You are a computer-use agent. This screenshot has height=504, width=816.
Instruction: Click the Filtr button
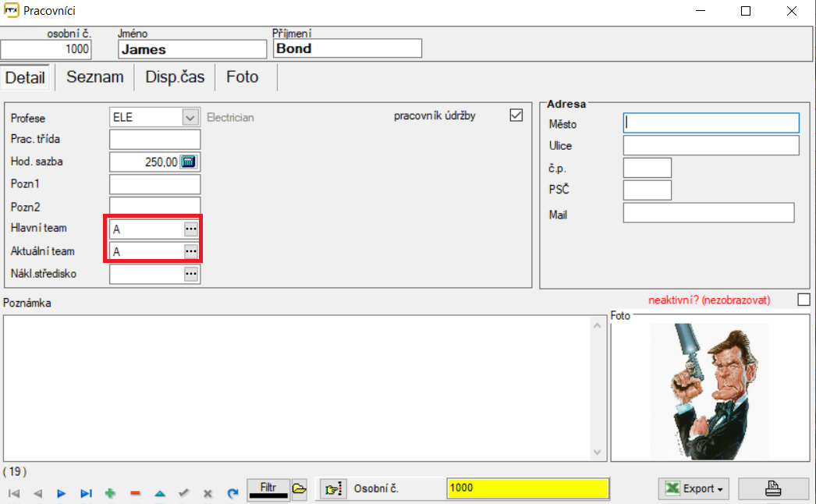268,489
